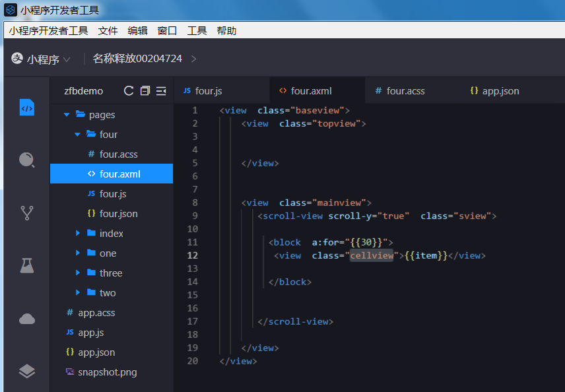565x392 pixels.
Task: Collapse the pages folder
Action: click(67, 115)
